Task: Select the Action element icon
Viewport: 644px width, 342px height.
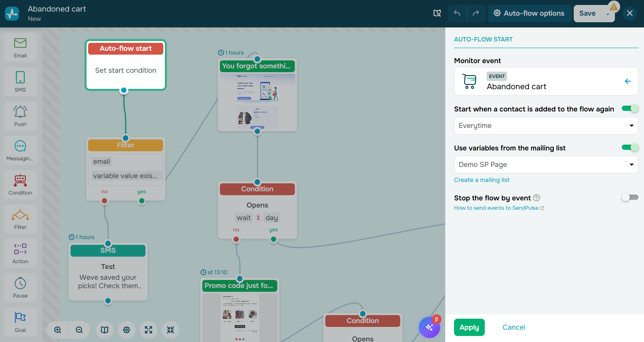Action: [20, 253]
